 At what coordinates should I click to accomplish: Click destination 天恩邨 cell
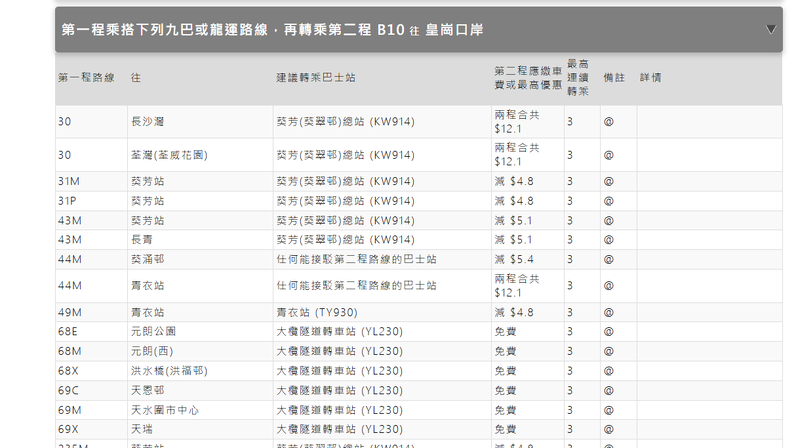point(148,390)
